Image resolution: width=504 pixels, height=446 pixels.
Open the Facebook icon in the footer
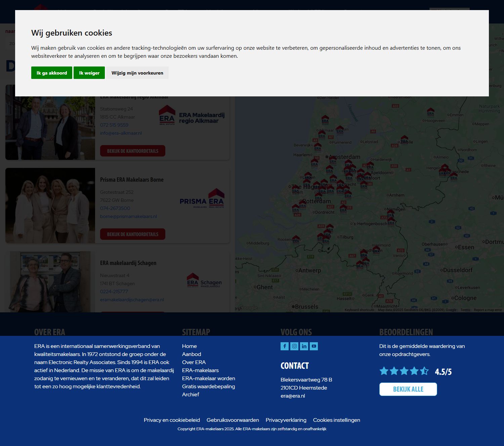[x=285, y=346]
